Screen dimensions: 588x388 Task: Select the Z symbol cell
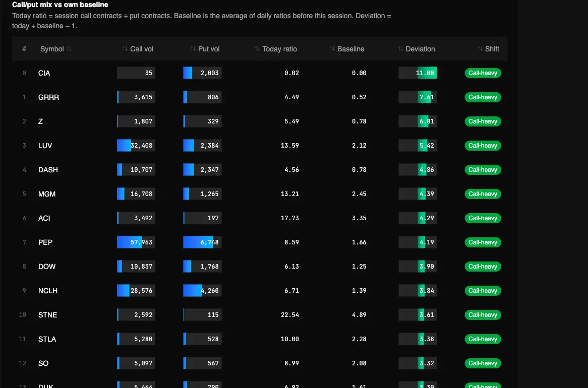[40, 121]
